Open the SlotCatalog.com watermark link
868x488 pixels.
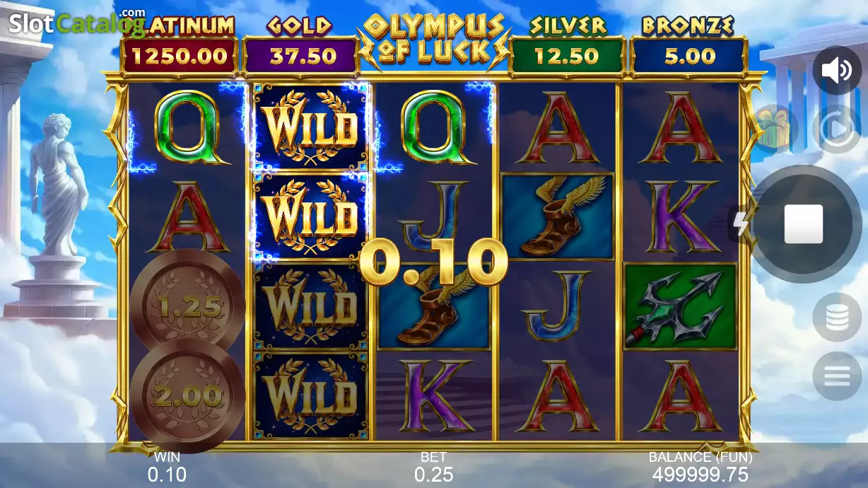77,23
